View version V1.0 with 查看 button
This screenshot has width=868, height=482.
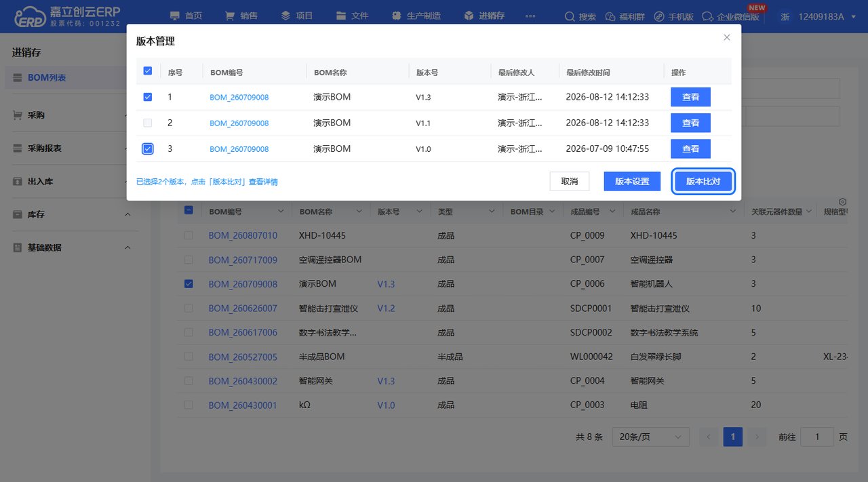point(690,148)
